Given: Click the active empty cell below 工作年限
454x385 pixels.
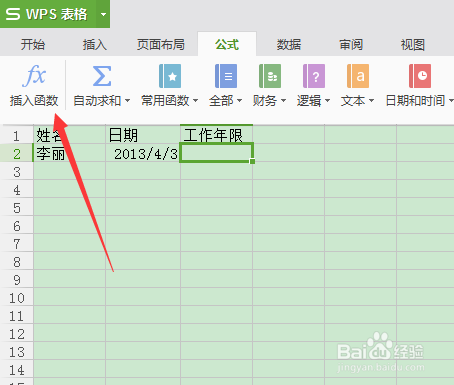Looking at the screenshot, I should pyautogui.click(x=216, y=153).
